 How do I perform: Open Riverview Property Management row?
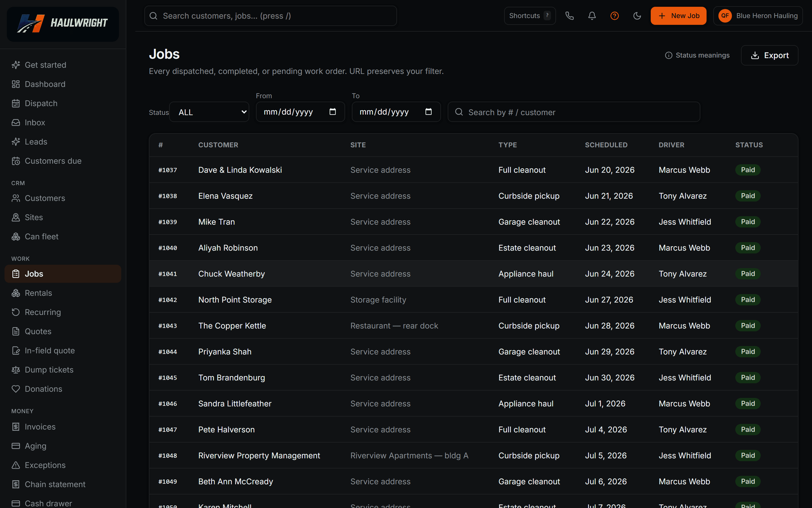click(473, 455)
